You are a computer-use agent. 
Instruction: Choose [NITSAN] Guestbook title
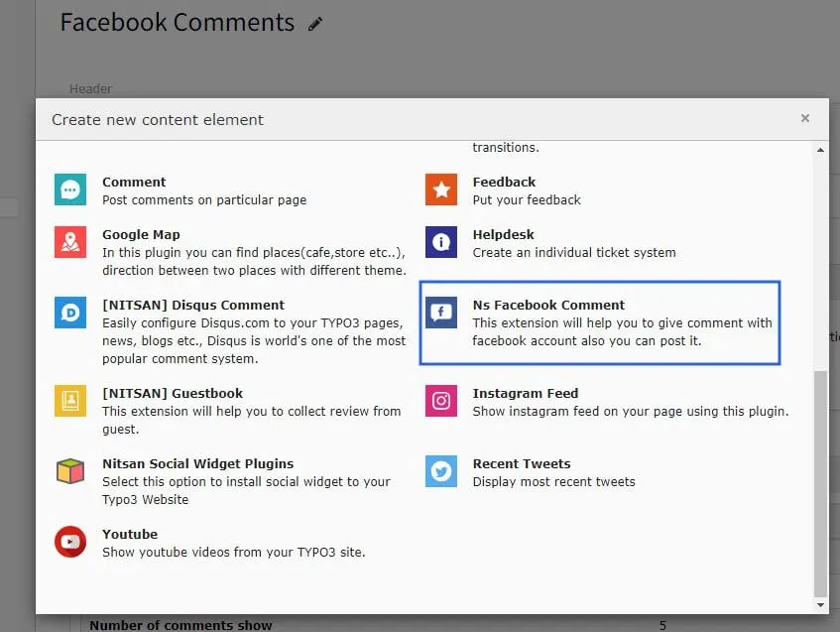click(173, 394)
